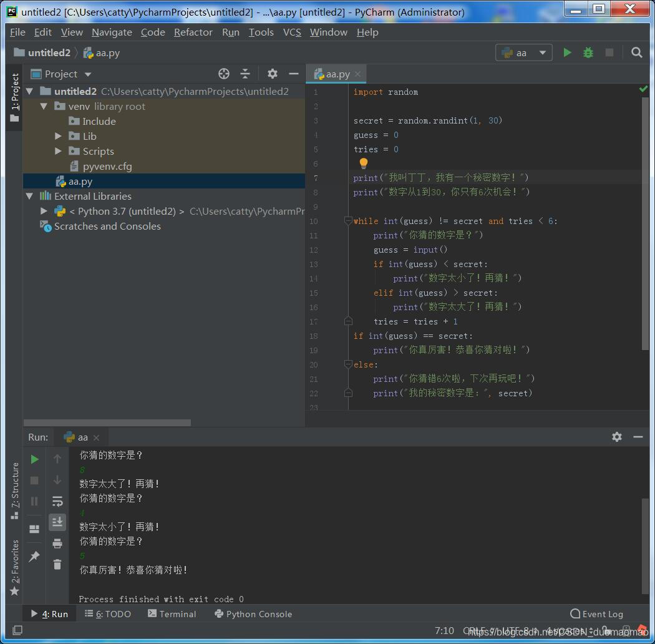Click the Run panel stop square icon
This screenshot has height=644, width=655.
point(35,480)
